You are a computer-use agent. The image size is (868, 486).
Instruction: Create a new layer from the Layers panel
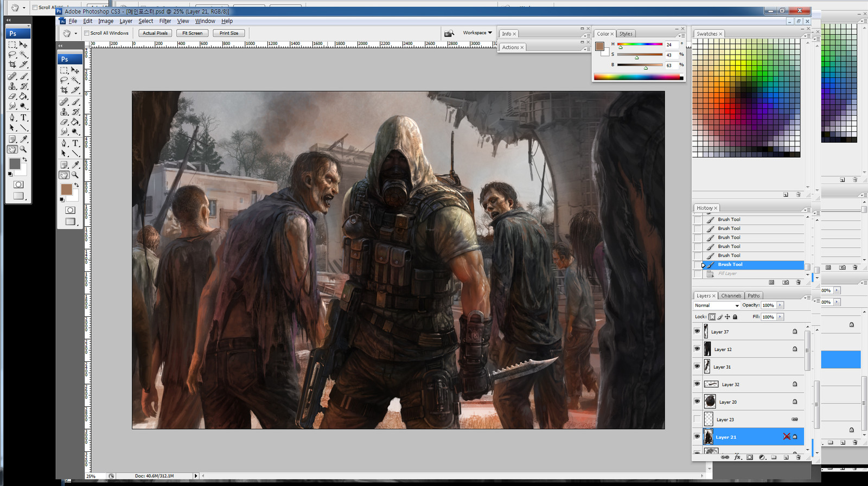click(786, 457)
